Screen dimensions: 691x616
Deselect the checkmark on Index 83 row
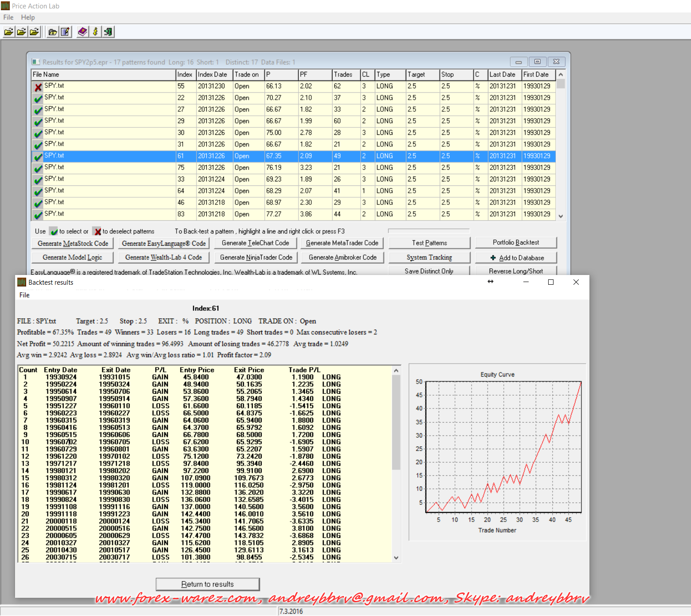coord(38,215)
